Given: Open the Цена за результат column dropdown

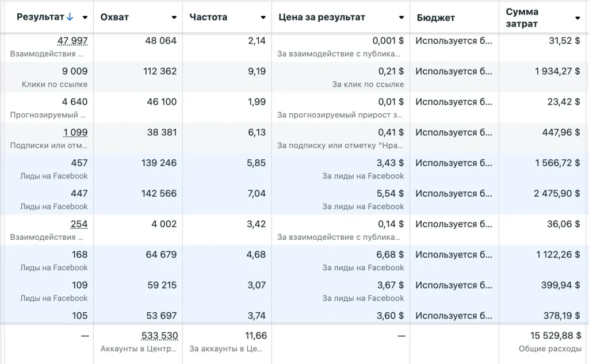Looking at the screenshot, I should coord(401,17).
